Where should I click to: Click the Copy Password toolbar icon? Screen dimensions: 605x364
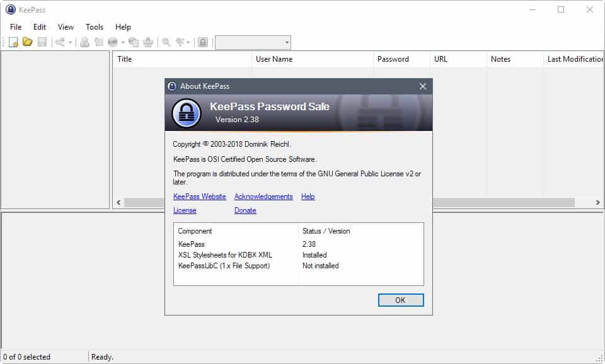[99, 42]
